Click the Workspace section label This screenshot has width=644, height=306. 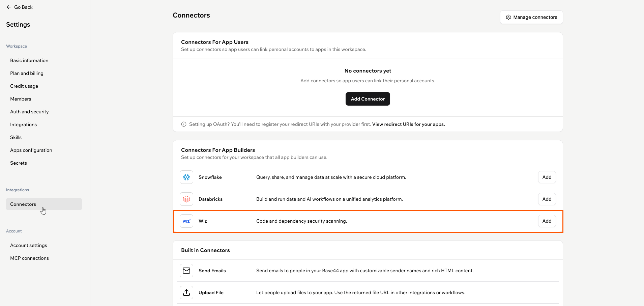tap(17, 46)
